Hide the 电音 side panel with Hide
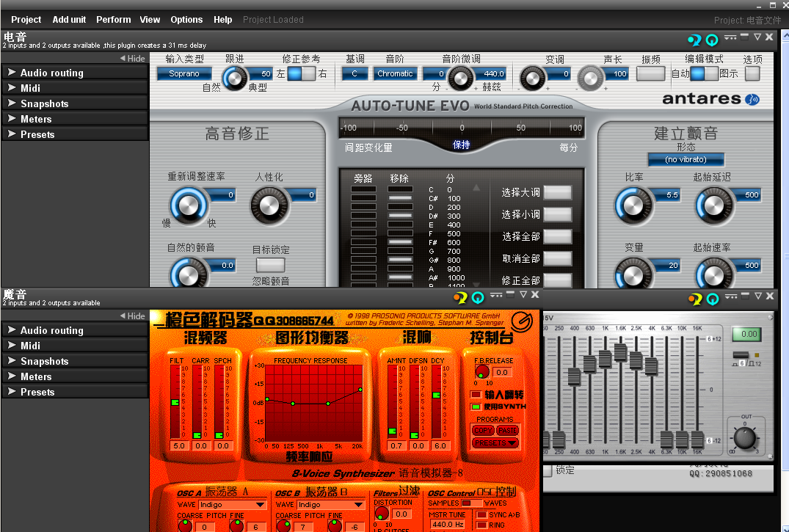The height and width of the screenshot is (532, 789). coord(132,59)
